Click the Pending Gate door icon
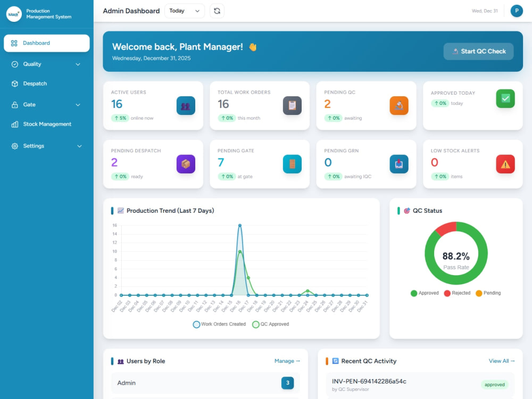 292,164
